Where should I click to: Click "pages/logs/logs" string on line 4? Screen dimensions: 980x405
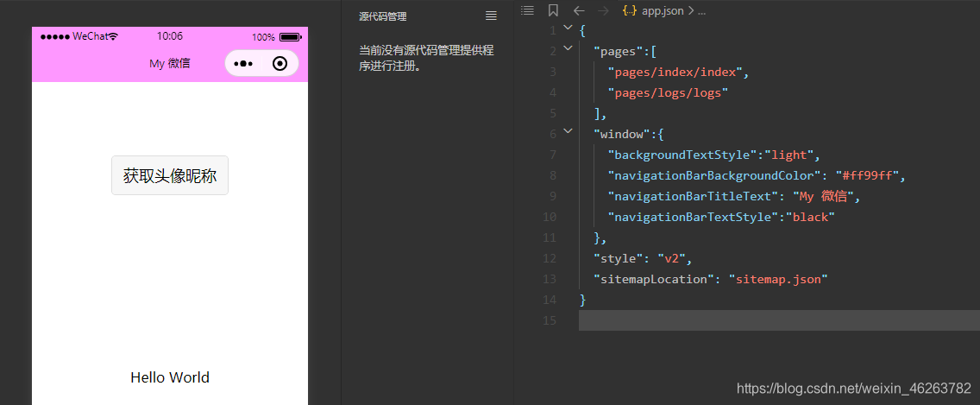click(668, 92)
